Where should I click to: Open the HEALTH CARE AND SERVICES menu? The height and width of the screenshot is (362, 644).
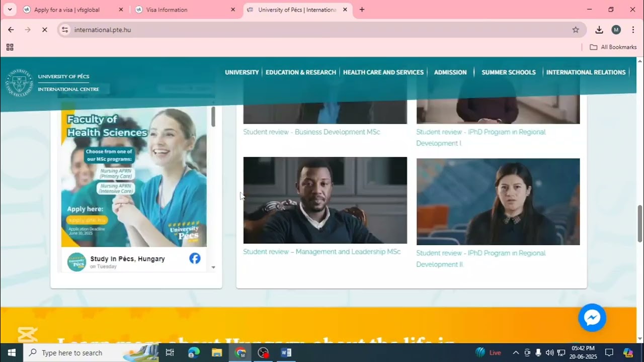[383, 72]
